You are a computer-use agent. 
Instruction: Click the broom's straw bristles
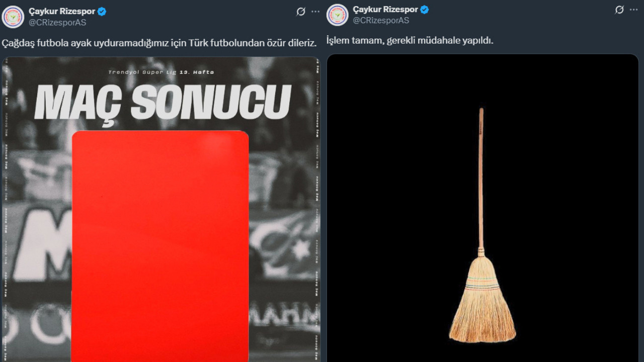[x=482, y=302]
